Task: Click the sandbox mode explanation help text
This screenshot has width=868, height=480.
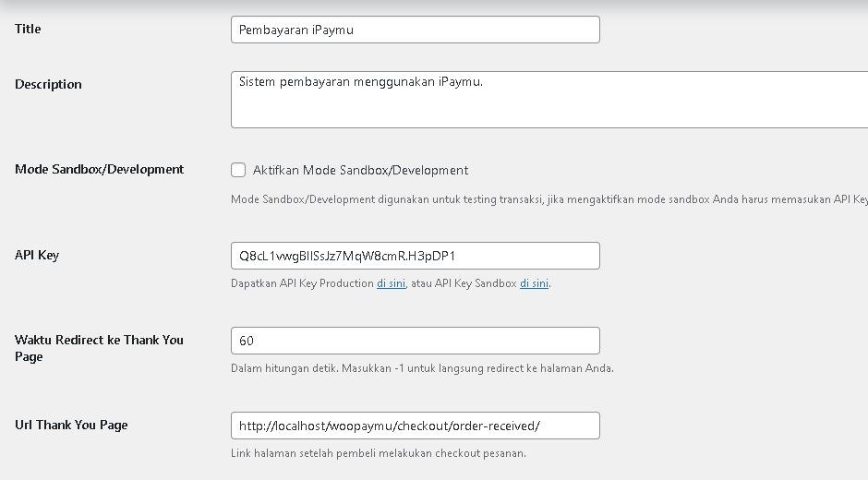Action: [549, 199]
